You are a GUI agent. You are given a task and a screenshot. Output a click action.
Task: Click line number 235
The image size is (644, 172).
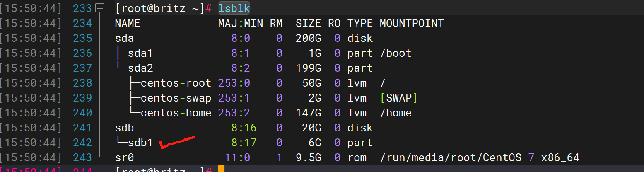(x=82, y=38)
